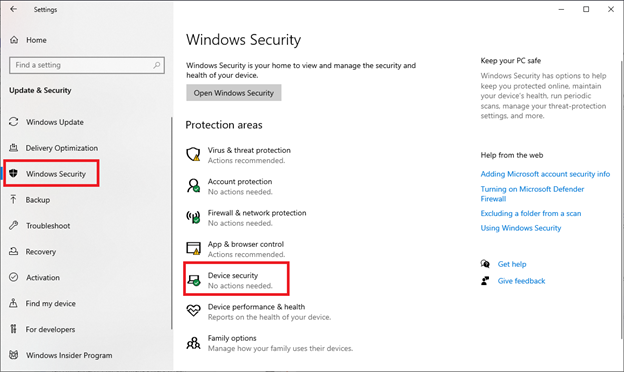
Task: Click the Help from the web heading
Action: pyautogui.click(x=512, y=155)
